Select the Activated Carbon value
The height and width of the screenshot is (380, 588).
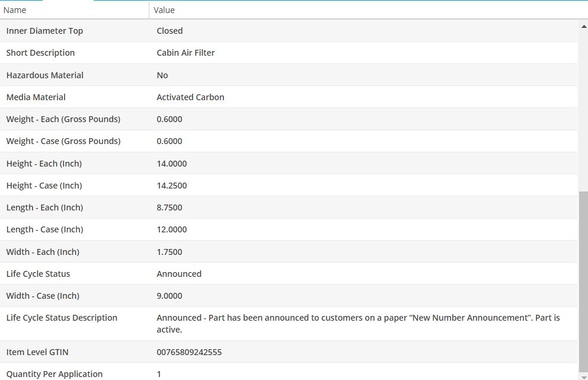click(190, 97)
